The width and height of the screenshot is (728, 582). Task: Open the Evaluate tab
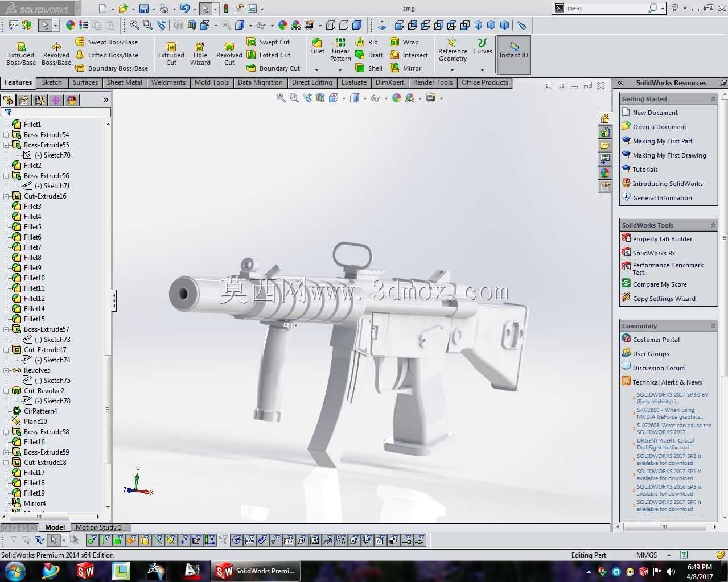[354, 82]
